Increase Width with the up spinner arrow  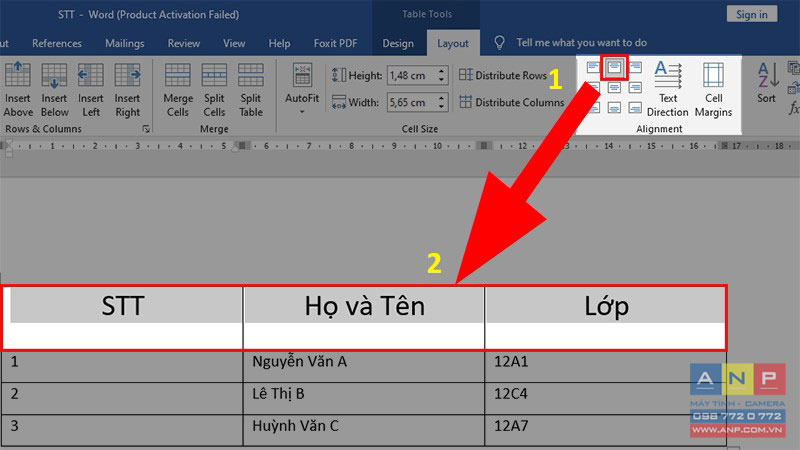pos(442,98)
